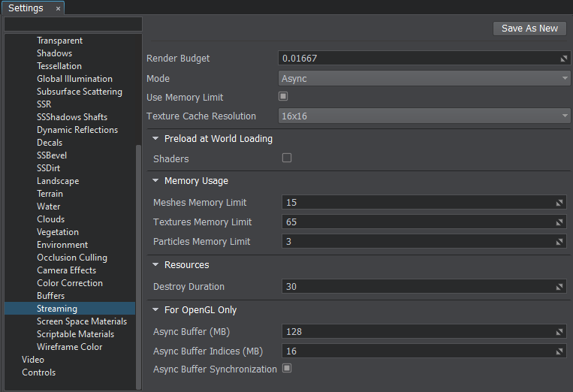The height and width of the screenshot is (392, 573).
Task: Click the Render Budget value field
Action: point(424,59)
